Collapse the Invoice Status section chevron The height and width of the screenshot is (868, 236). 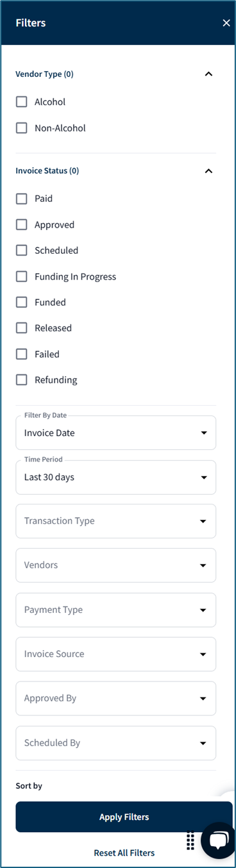(208, 171)
